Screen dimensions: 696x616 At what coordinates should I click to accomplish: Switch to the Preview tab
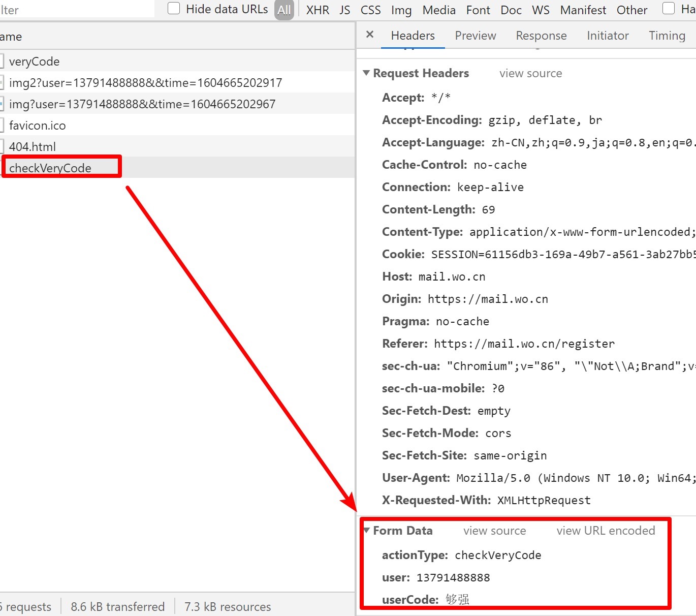click(476, 36)
